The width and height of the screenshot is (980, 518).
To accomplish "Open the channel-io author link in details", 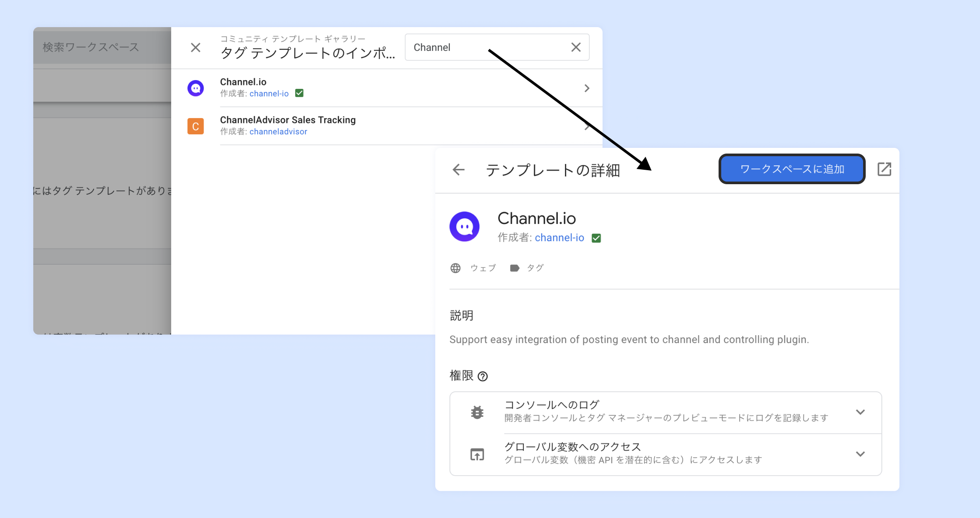I will [x=559, y=238].
